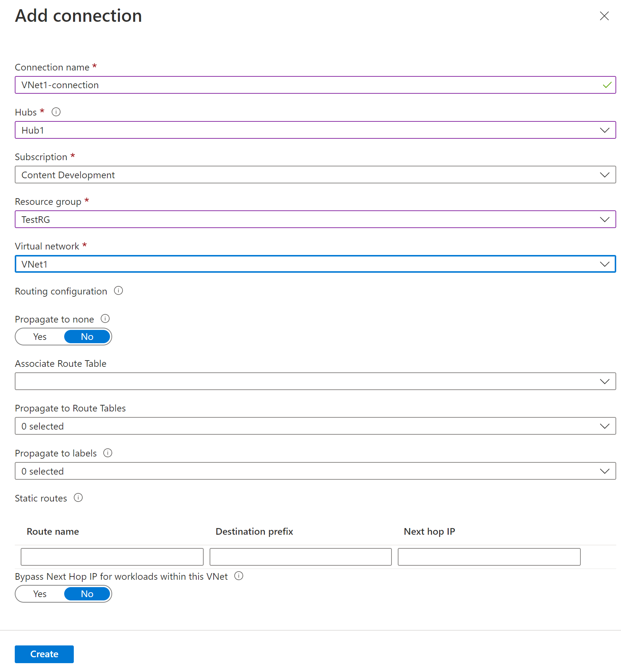This screenshot has height=672, width=621.
Task: Select No for Propagate to none
Action: [x=87, y=337]
